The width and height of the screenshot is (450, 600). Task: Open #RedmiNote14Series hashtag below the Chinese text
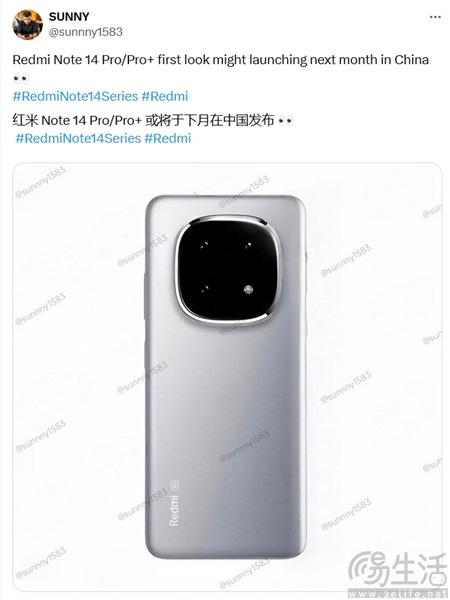pos(78,138)
